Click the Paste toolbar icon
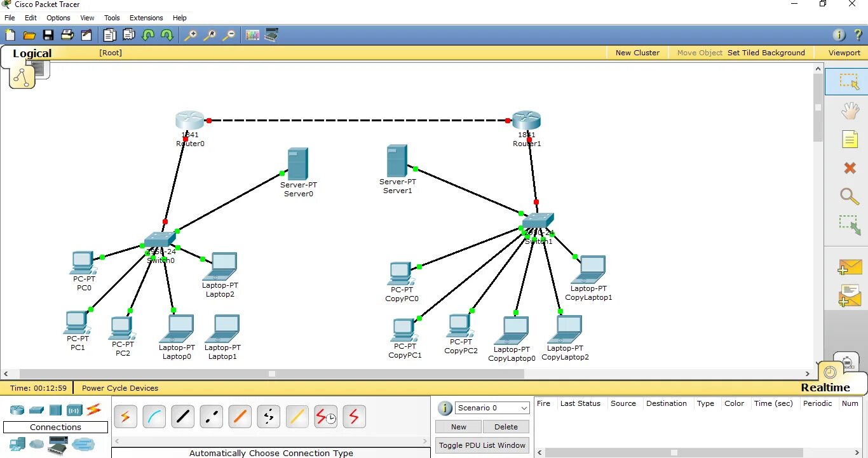 (x=129, y=35)
